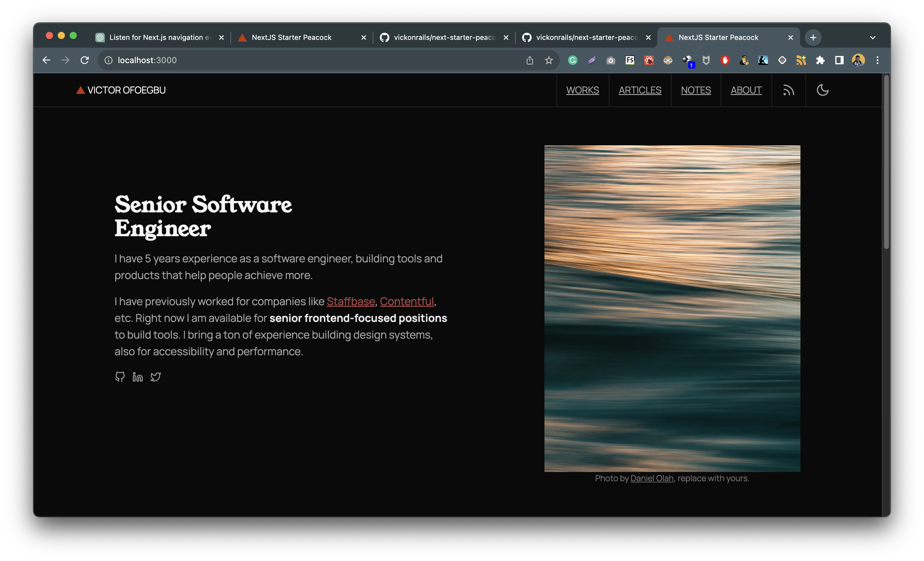Follow the Staffbase link
The width and height of the screenshot is (924, 561).
tap(351, 302)
